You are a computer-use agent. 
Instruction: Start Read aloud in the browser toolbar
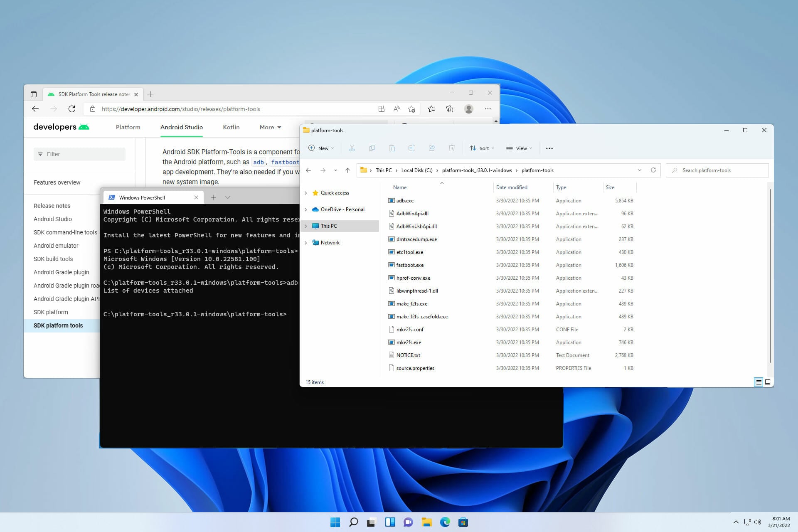tap(396, 108)
